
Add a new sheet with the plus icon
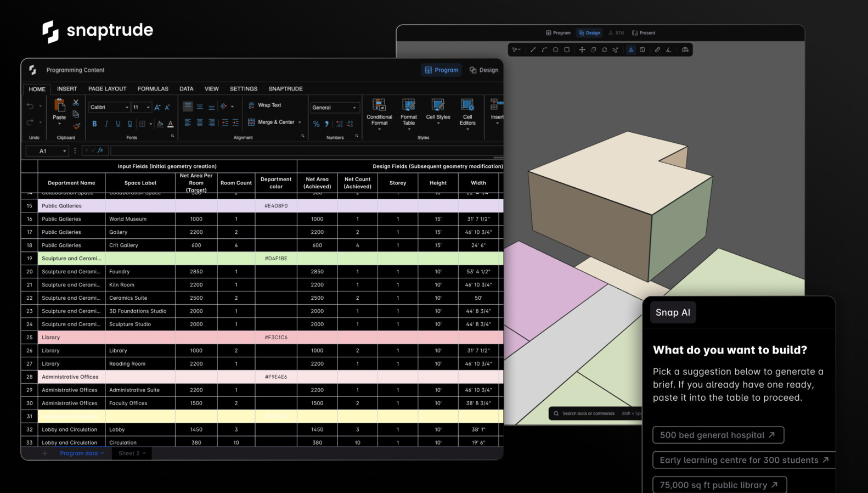click(x=45, y=453)
